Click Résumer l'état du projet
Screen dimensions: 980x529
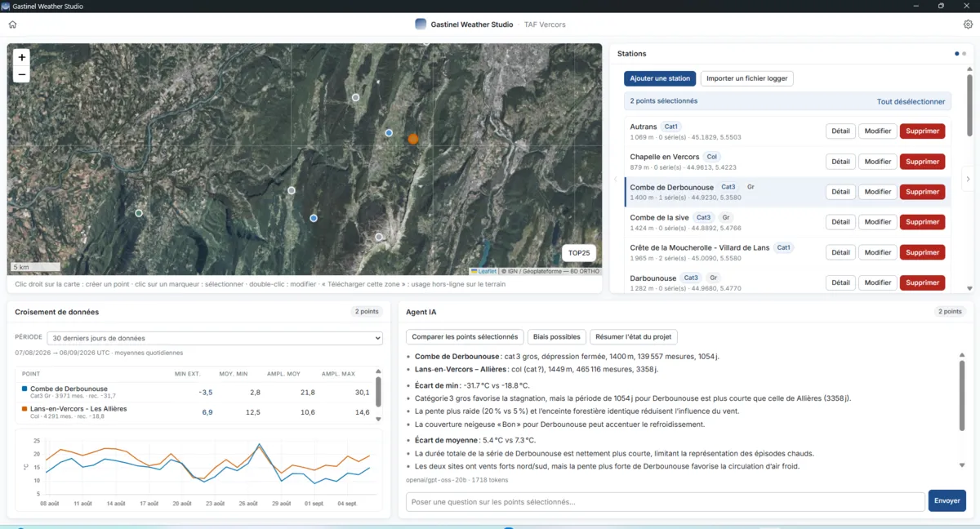tap(634, 336)
